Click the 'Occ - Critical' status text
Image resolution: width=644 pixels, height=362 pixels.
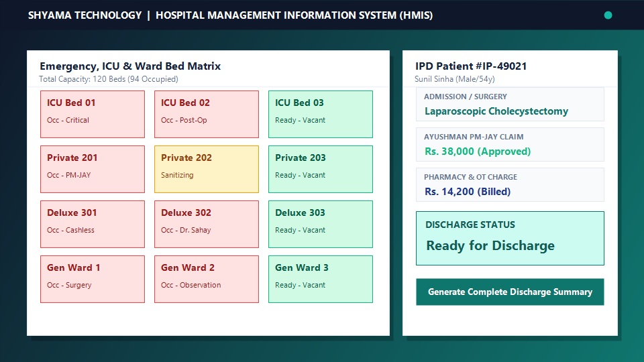[68, 120]
